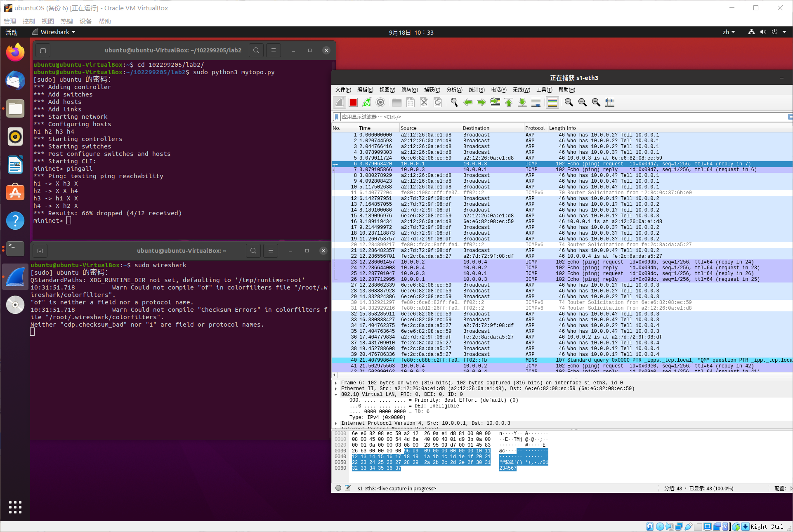The width and height of the screenshot is (793, 532).
Task: Open the 统计(S) menu
Action: tap(477, 89)
